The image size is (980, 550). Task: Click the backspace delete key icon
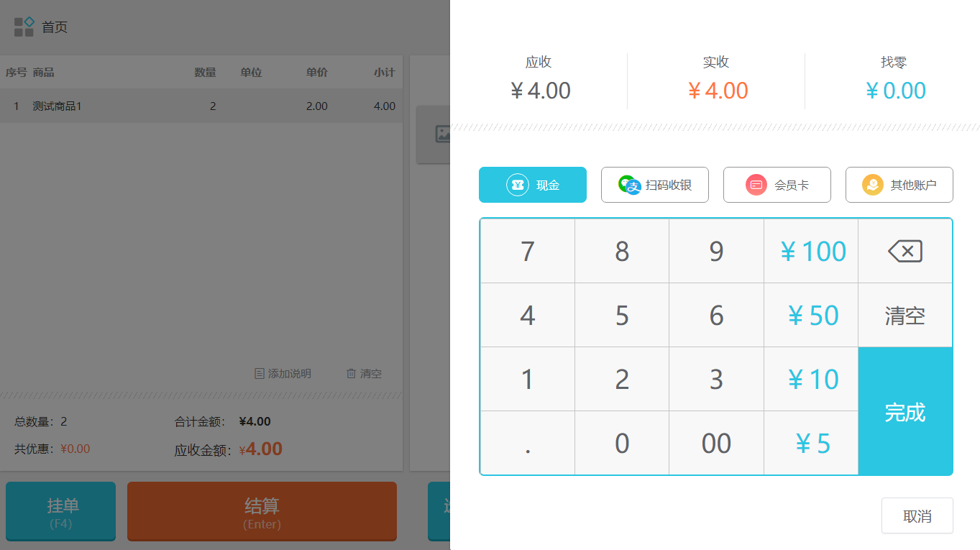pyautogui.click(x=905, y=251)
